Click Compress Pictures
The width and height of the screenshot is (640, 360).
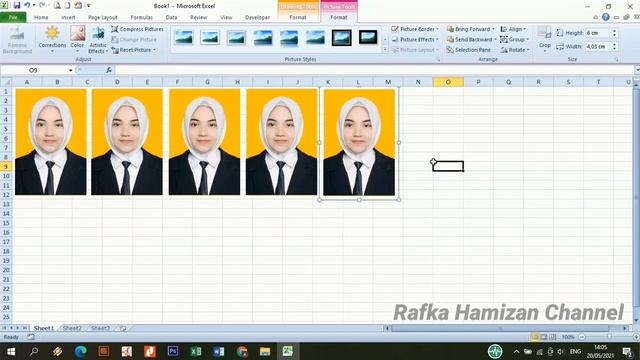pos(137,29)
